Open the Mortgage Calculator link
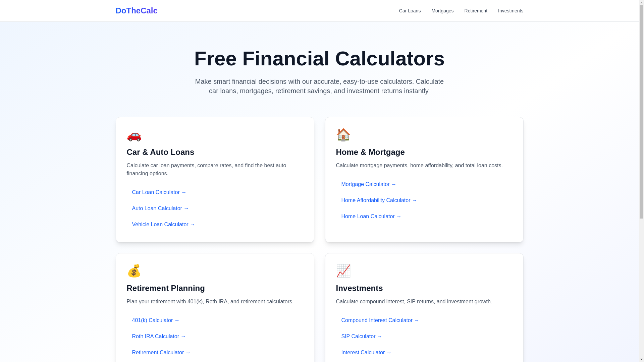Image resolution: width=644 pixels, height=362 pixels. pos(369,184)
